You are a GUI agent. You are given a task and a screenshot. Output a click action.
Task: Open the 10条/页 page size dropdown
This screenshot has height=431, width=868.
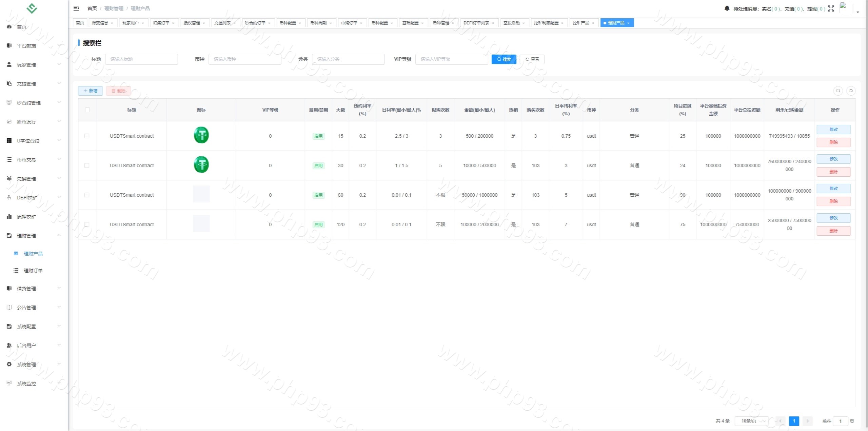tap(752, 421)
